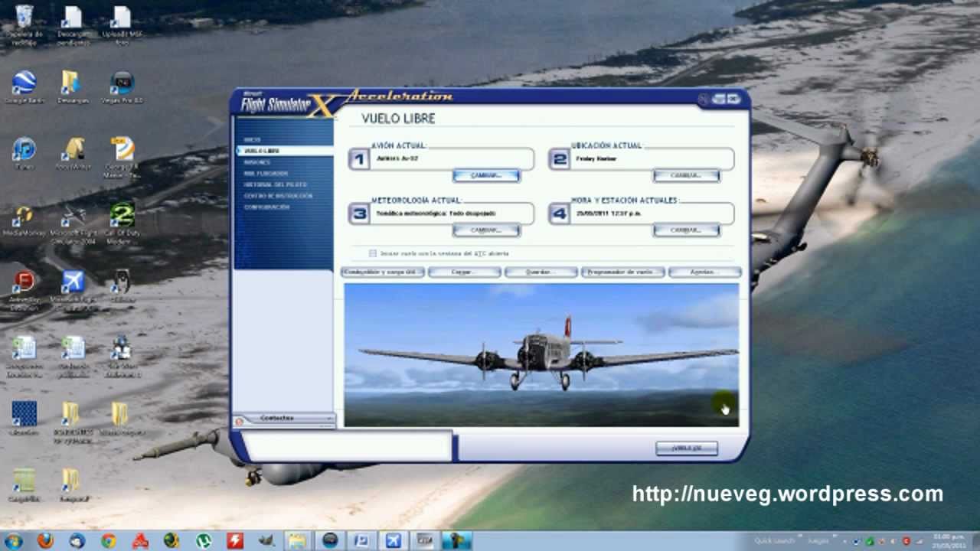Image resolution: width=980 pixels, height=551 pixels.
Task: Open MediaMonkey desktop shortcut
Action: [24, 221]
